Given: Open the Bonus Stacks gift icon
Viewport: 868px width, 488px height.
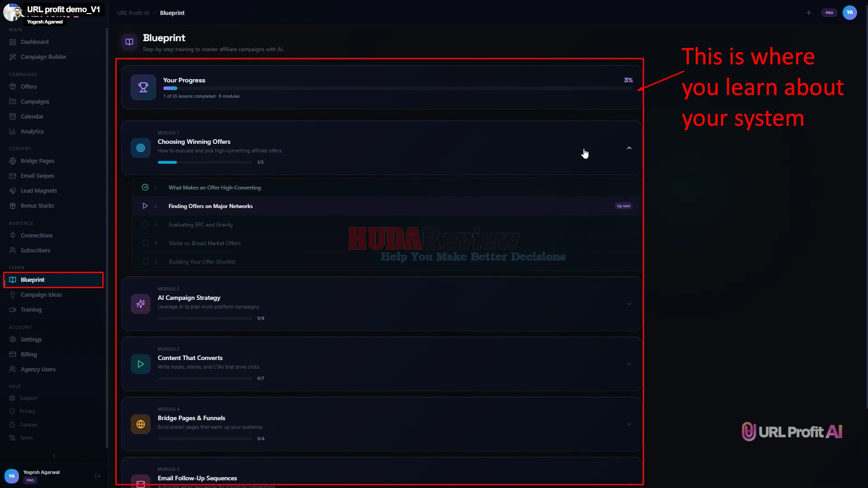Looking at the screenshot, I should tap(13, 206).
